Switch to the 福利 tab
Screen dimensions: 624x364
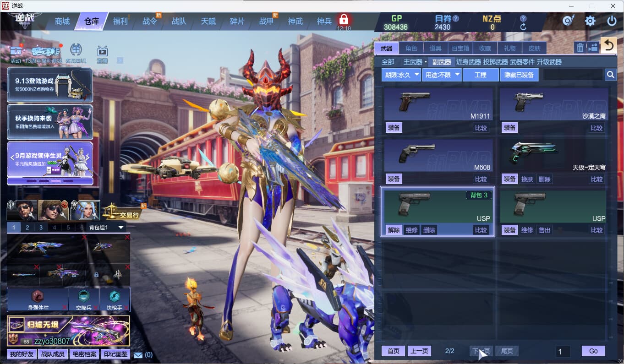120,22
